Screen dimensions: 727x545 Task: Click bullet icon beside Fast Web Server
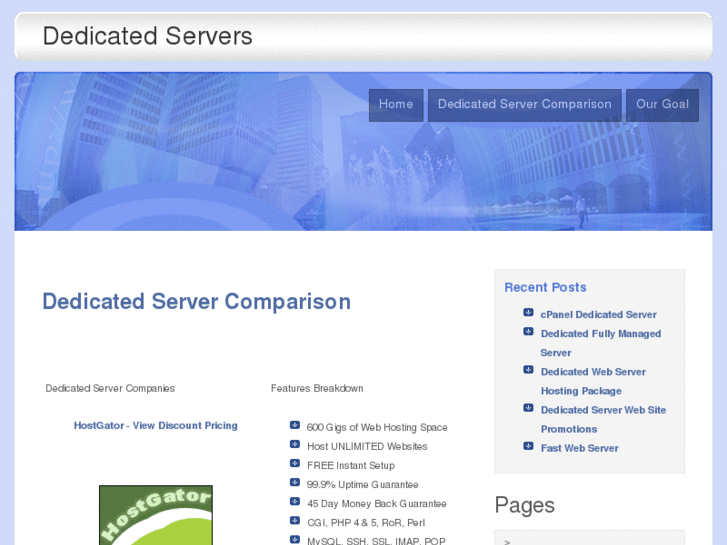pyautogui.click(x=528, y=446)
